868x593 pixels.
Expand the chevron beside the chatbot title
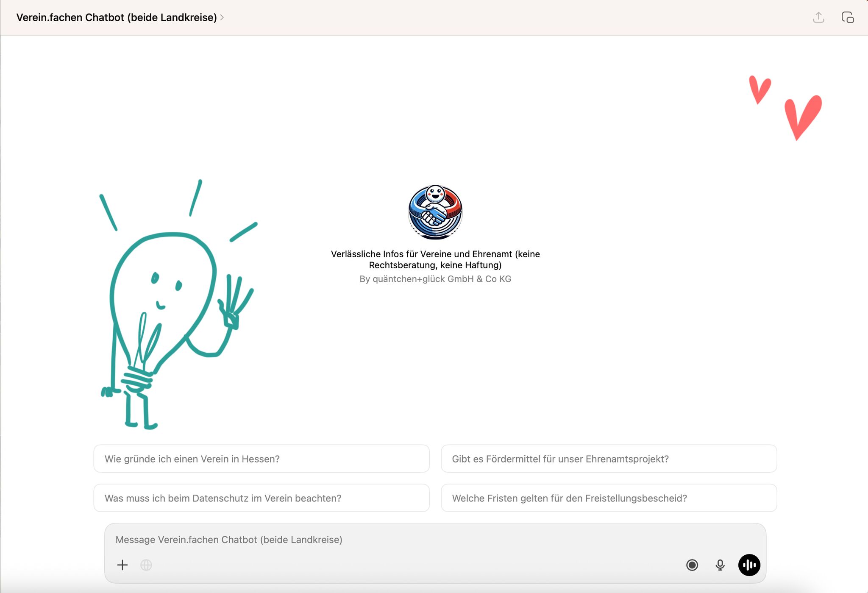point(222,17)
